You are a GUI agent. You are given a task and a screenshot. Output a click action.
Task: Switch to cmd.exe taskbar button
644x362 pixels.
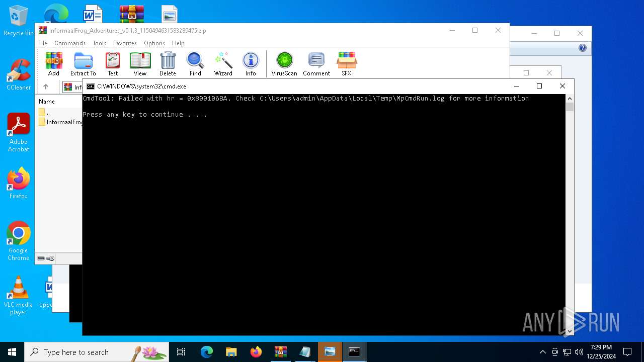point(355,352)
